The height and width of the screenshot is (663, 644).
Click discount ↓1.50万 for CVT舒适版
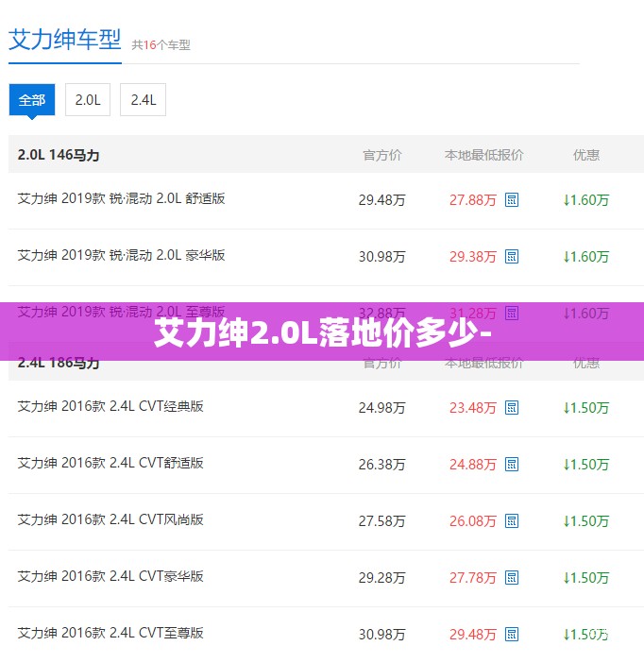click(586, 465)
